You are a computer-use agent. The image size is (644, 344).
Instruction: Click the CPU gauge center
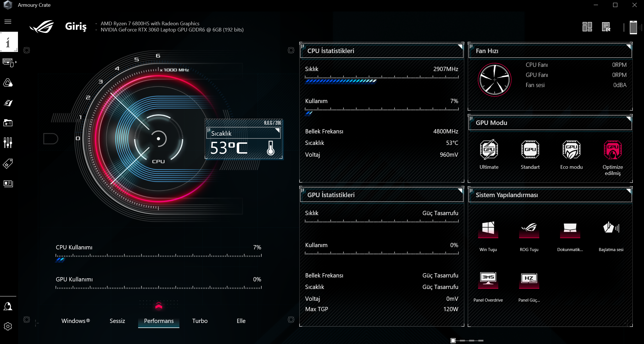tap(158, 139)
